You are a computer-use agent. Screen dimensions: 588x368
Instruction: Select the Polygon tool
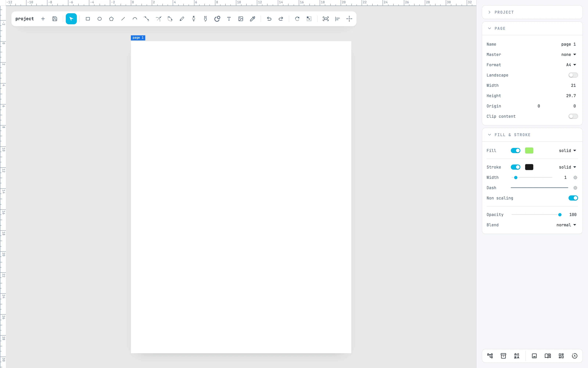tap(111, 19)
